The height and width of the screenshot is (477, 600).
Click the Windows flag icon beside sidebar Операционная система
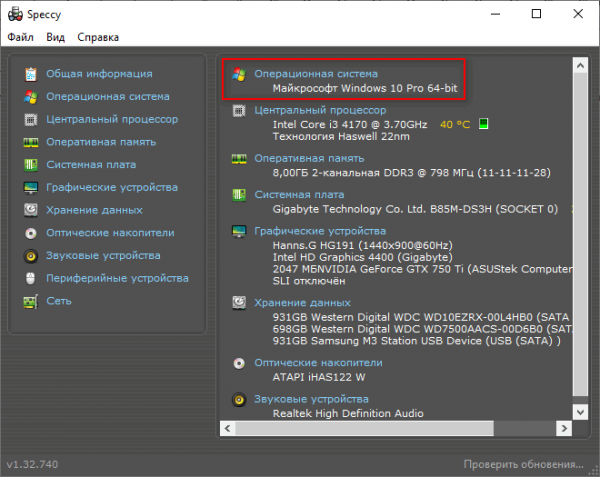[31, 97]
